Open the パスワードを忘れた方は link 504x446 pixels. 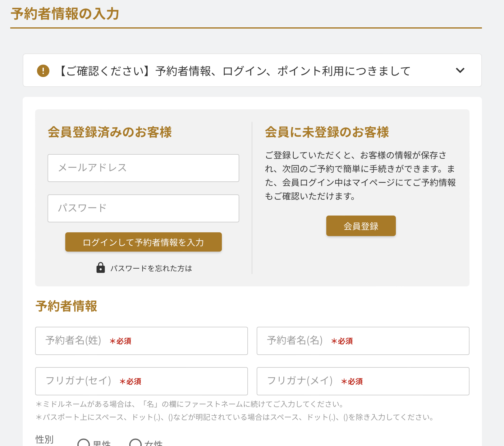click(x=151, y=268)
